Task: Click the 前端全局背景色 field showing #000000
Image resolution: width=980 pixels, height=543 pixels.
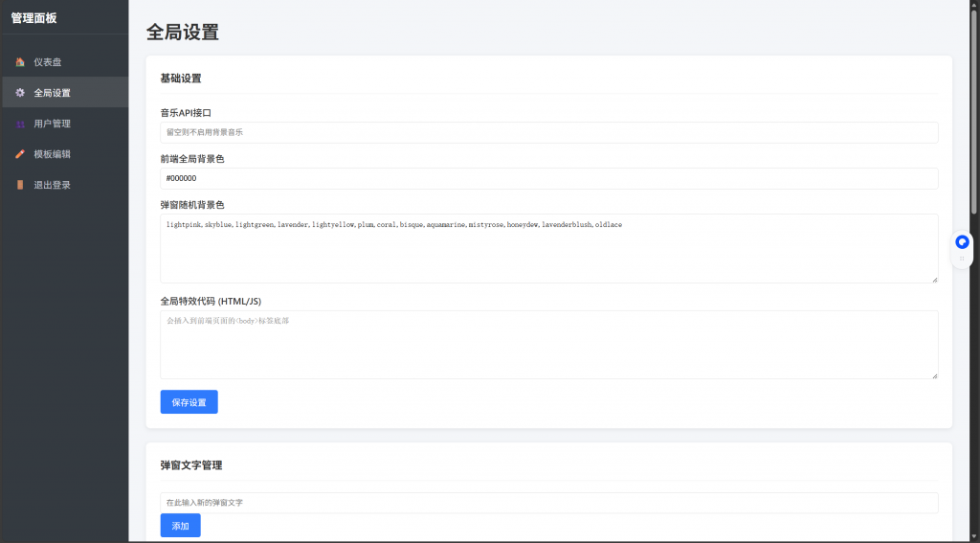Action: (x=548, y=178)
